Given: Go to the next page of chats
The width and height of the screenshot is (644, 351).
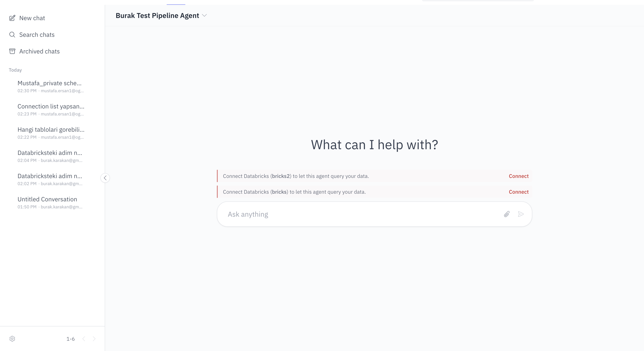Looking at the screenshot, I should click(94, 339).
